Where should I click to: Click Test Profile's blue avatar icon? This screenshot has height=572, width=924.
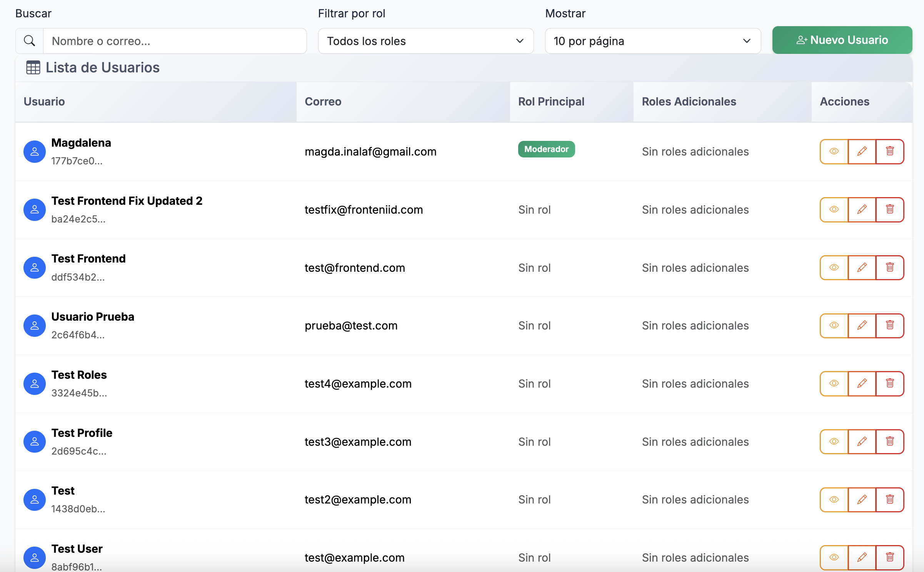click(x=35, y=442)
